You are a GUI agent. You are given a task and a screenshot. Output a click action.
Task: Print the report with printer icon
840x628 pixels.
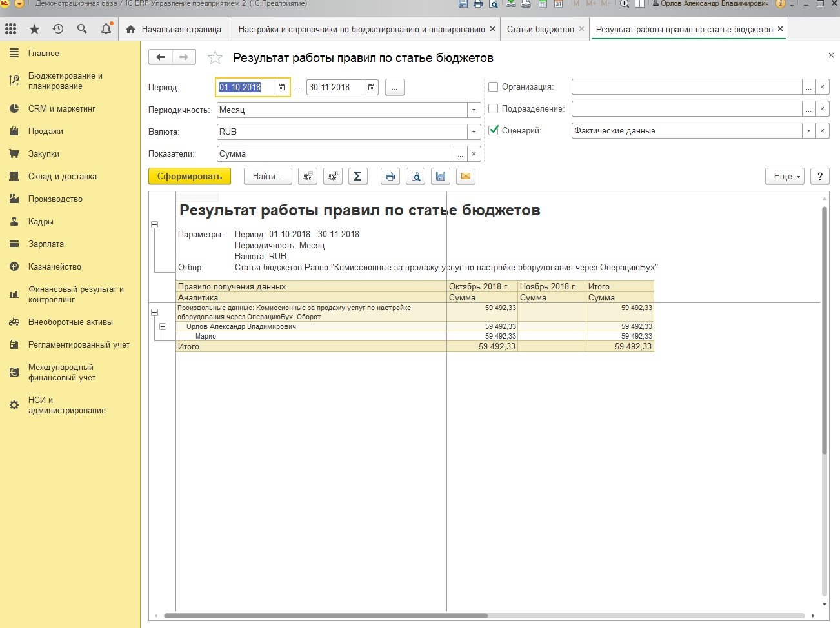[390, 176]
